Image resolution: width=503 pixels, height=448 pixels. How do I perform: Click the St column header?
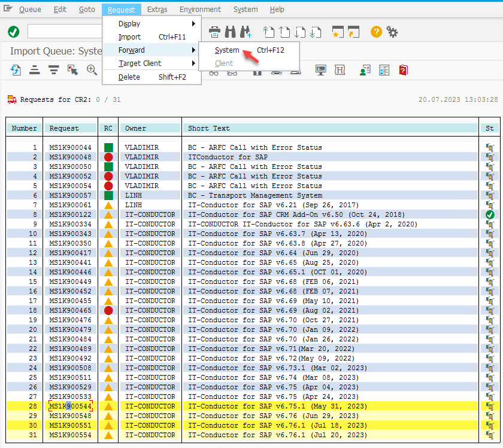(490, 128)
